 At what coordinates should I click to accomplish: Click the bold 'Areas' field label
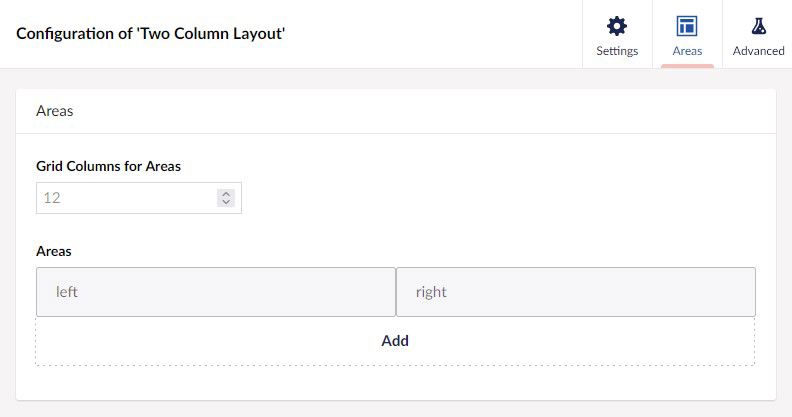tap(54, 251)
